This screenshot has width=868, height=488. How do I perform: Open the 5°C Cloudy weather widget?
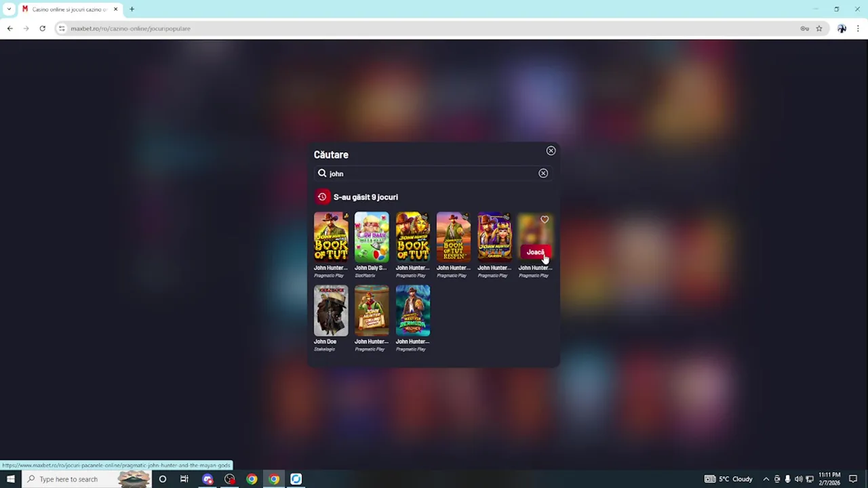click(729, 479)
